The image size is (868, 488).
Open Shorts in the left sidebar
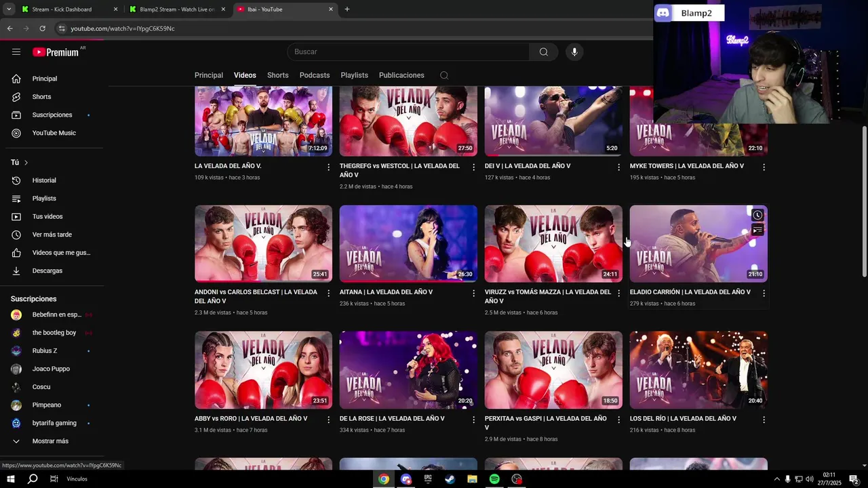52,97
